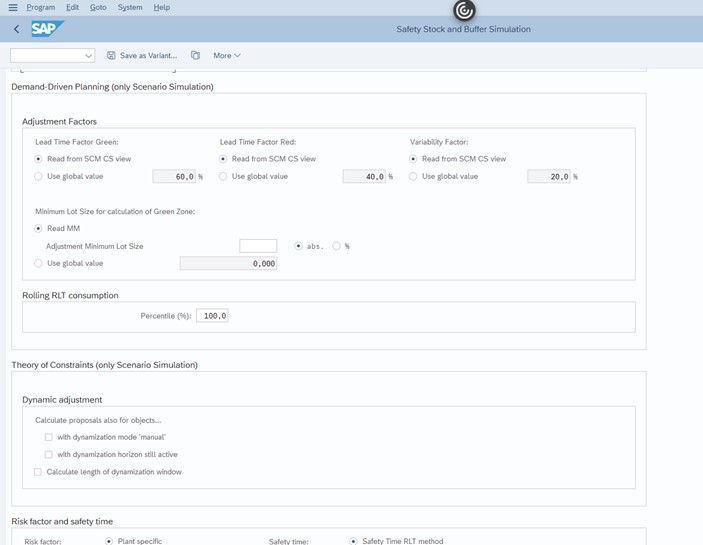Check with dynamization horizon still active
The height and width of the screenshot is (545, 703).
tap(48, 454)
